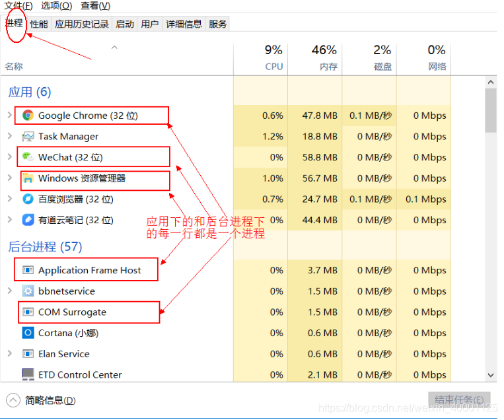The height and width of the screenshot is (420, 504).
Task: Click the vertical scrollbar thumb
Action: click(491, 110)
